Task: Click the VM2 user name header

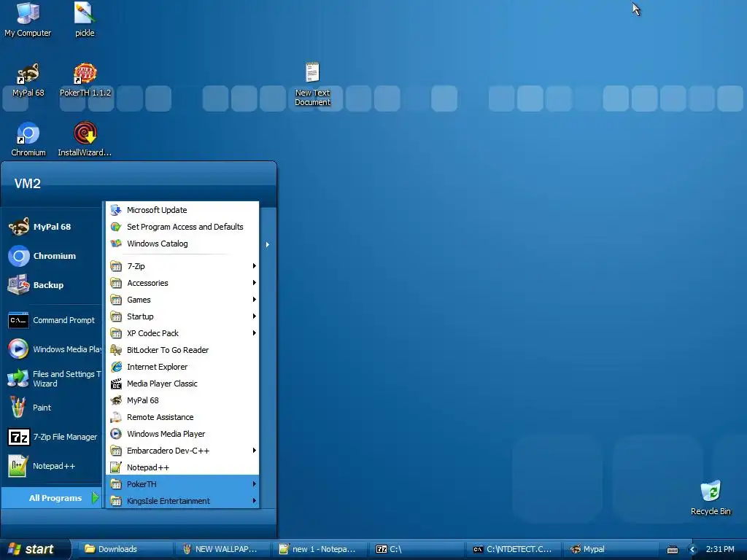Action: point(28,183)
